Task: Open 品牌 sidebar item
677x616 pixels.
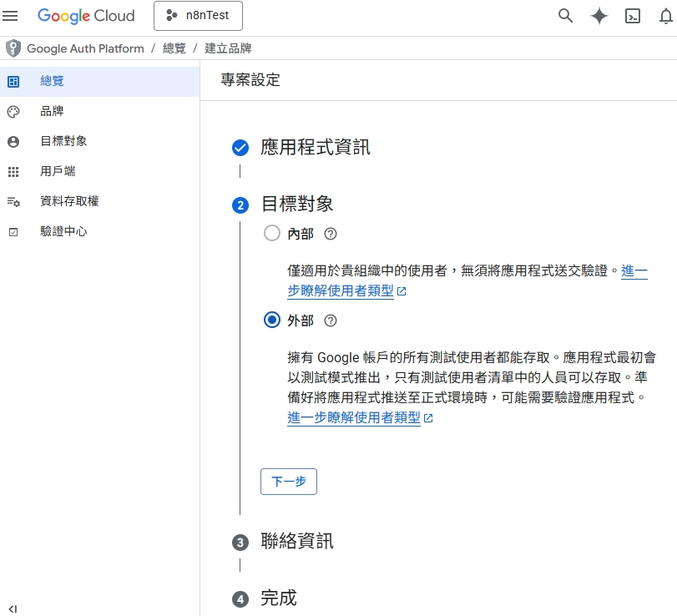Action: pos(99,111)
